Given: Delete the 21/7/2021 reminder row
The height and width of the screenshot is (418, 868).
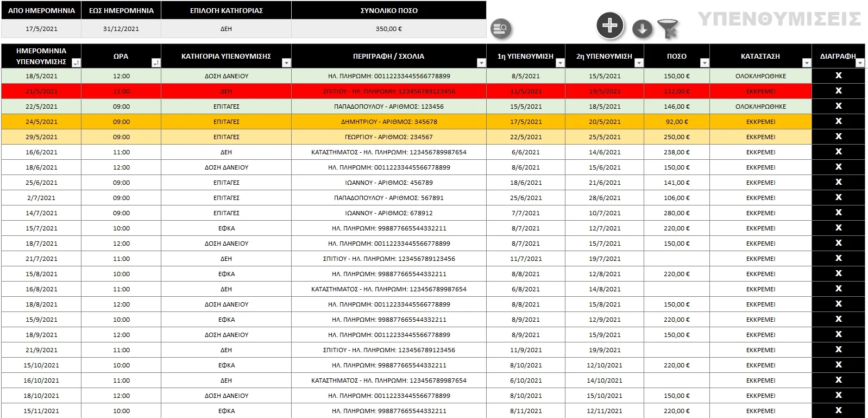Looking at the screenshot, I should tap(838, 258).
